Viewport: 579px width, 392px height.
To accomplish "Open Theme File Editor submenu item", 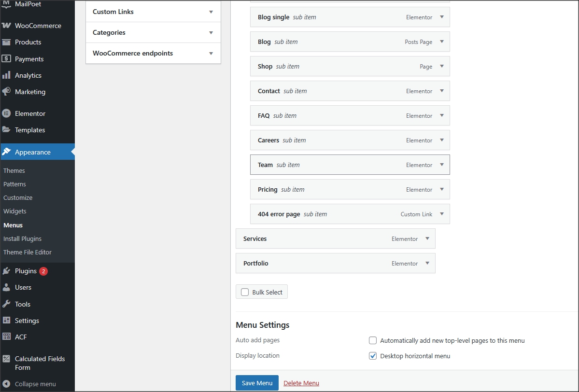I will (27, 252).
